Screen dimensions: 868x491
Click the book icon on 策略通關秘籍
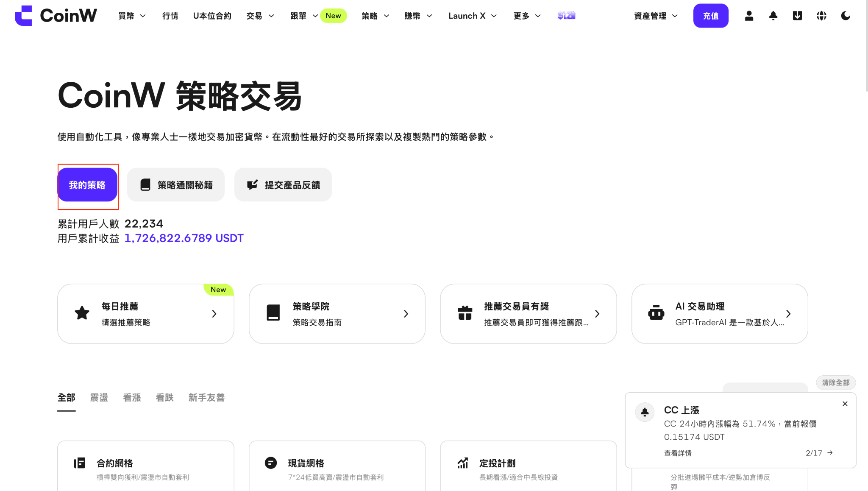[145, 184]
